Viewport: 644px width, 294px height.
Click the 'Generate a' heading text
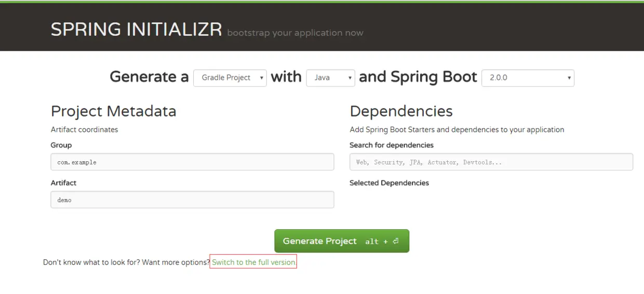pos(149,77)
